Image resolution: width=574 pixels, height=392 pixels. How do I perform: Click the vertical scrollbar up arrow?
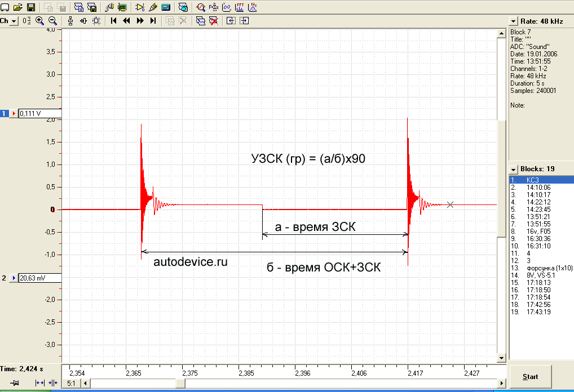(x=501, y=33)
